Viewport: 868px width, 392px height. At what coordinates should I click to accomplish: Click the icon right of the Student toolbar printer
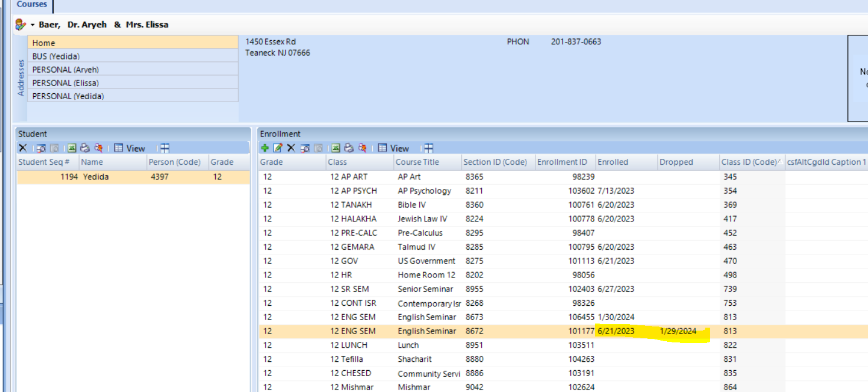(98, 148)
